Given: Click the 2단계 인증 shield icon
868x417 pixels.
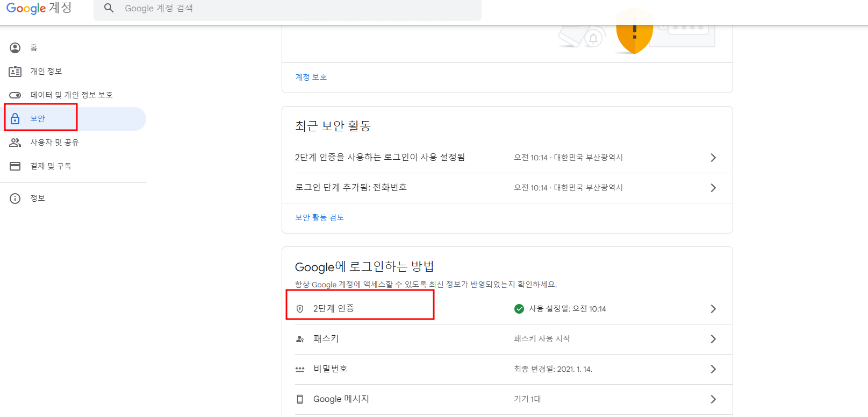Looking at the screenshot, I should click(x=300, y=309).
